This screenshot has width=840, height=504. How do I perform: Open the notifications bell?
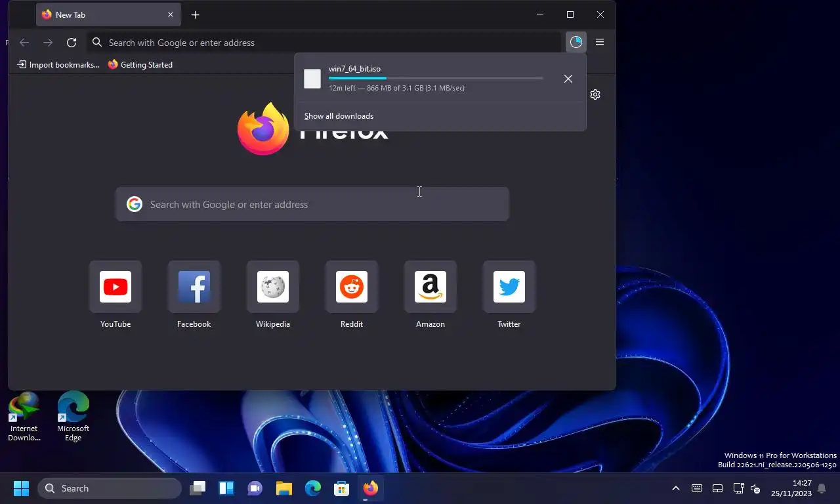(822, 488)
